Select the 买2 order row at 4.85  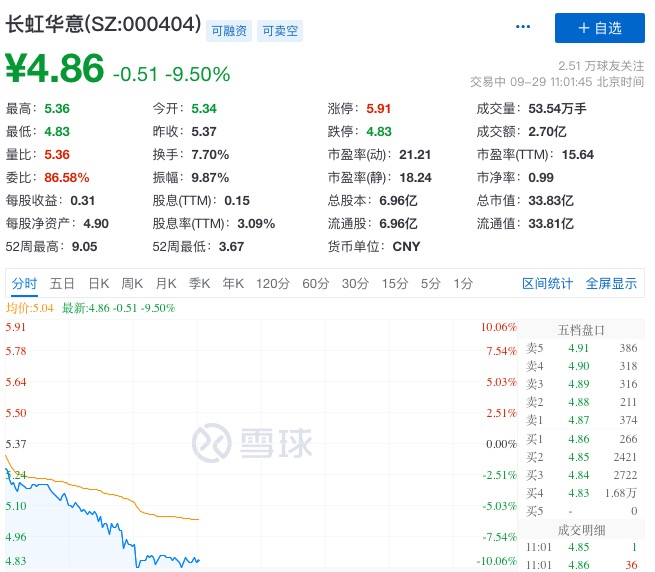[581, 457]
